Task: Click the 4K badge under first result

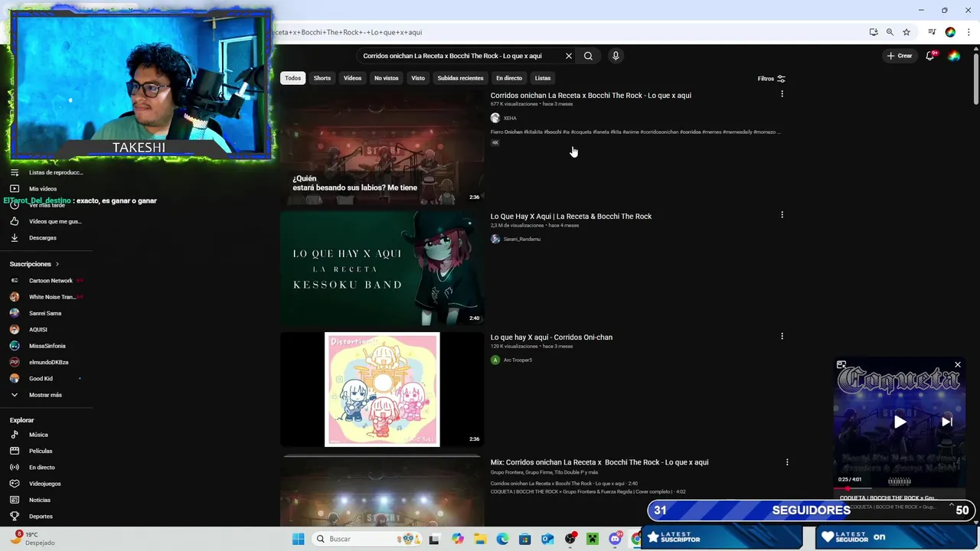Action: coord(495,142)
